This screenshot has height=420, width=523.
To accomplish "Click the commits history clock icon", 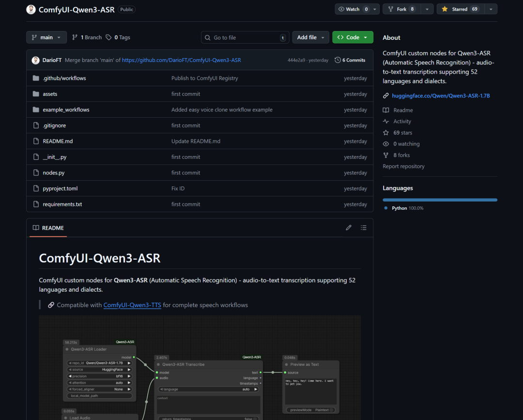I will (x=338, y=60).
